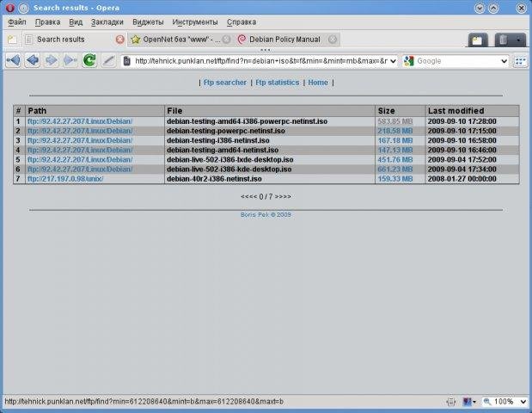532x413 pixels.
Task: Click the 583.85 MB size link
Action: [x=395, y=121]
